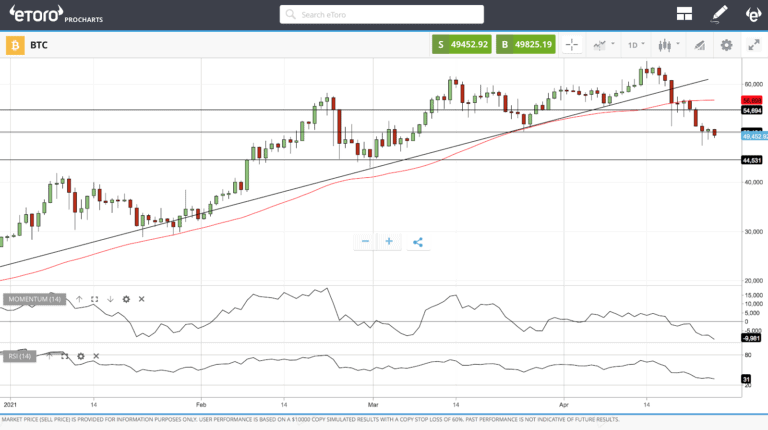Expand chart to fullscreen
This screenshot has width=768, height=430.
(x=753, y=45)
